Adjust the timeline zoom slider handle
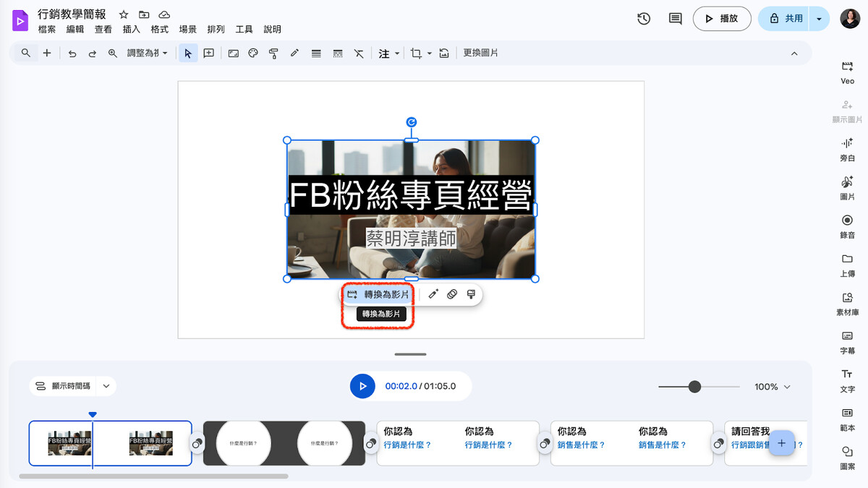The width and height of the screenshot is (868, 488). 694,387
